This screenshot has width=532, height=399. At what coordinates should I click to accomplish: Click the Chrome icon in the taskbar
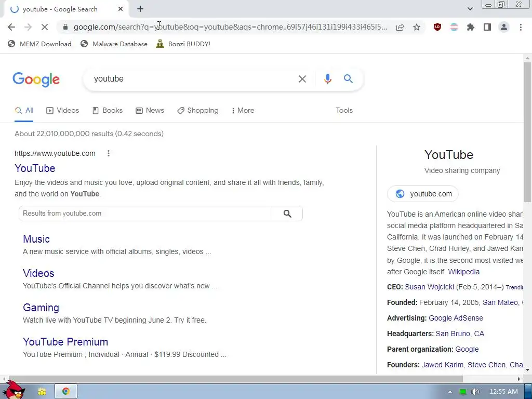pos(66,392)
